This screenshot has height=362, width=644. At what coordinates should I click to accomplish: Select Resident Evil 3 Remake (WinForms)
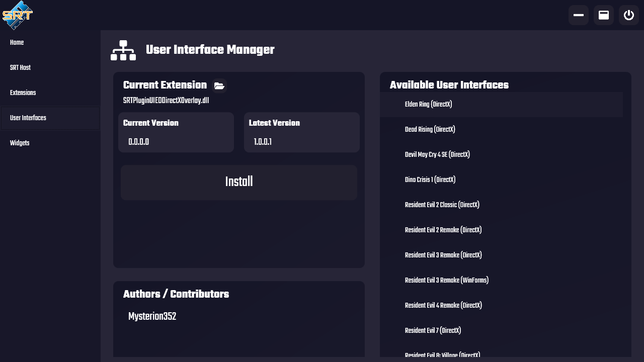pyautogui.click(x=501, y=281)
